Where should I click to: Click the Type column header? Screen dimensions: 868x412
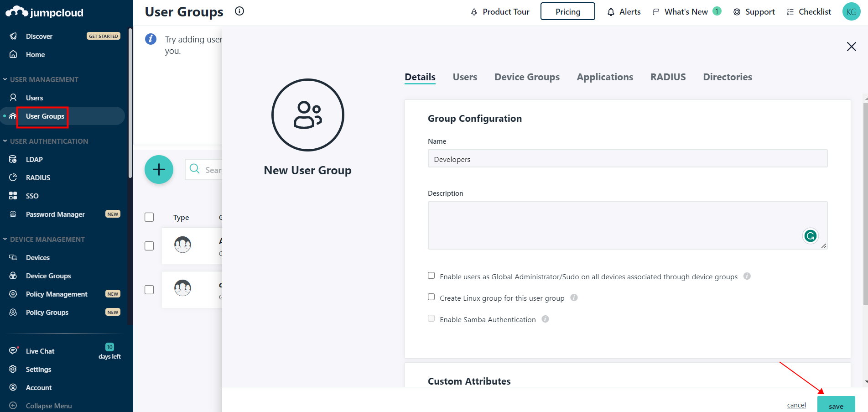pyautogui.click(x=181, y=218)
